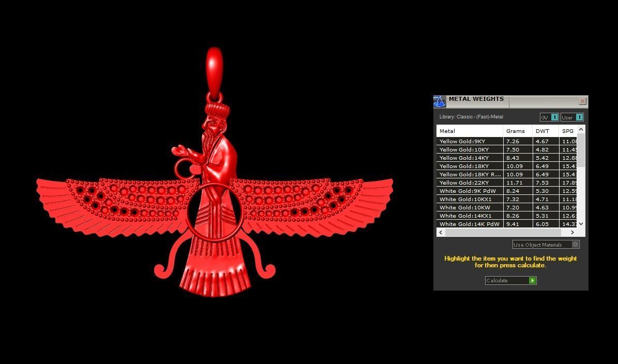Viewport: 618px width, 364px height.
Task: Click the table's scroll right arrow
Action: tap(572, 233)
